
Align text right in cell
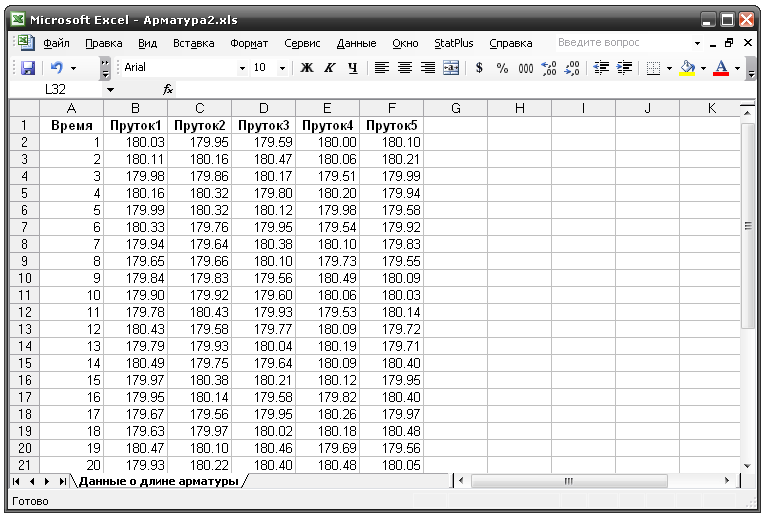point(428,68)
